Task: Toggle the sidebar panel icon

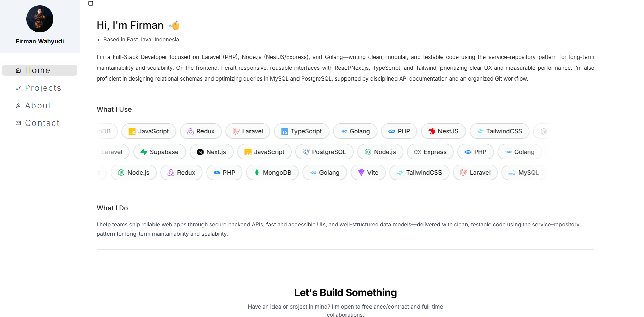Action: coord(91,3)
